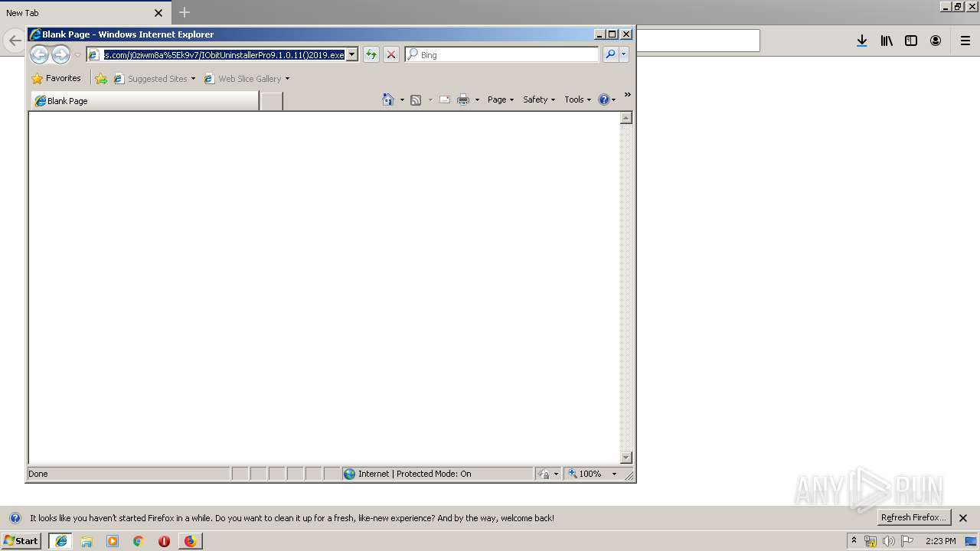This screenshot has width=980, height=551.
Task: Click the Print icon
Action: pos(463,99)
